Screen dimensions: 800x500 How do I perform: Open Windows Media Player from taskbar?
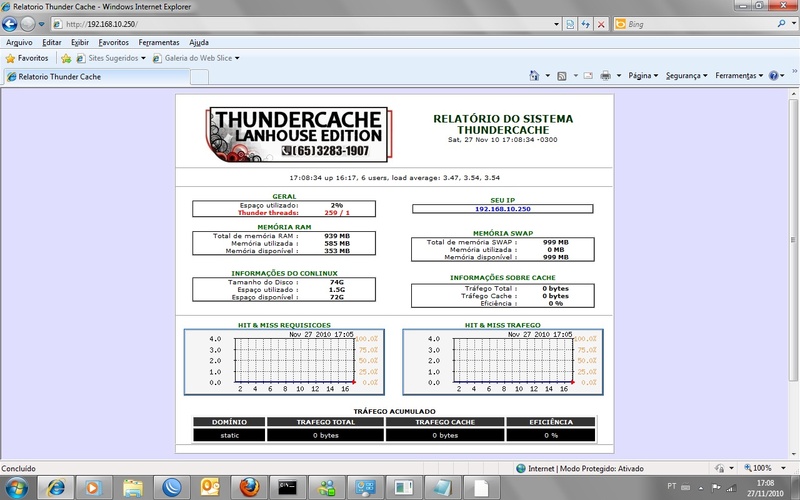pyautogui.click(x=93, y=488)
